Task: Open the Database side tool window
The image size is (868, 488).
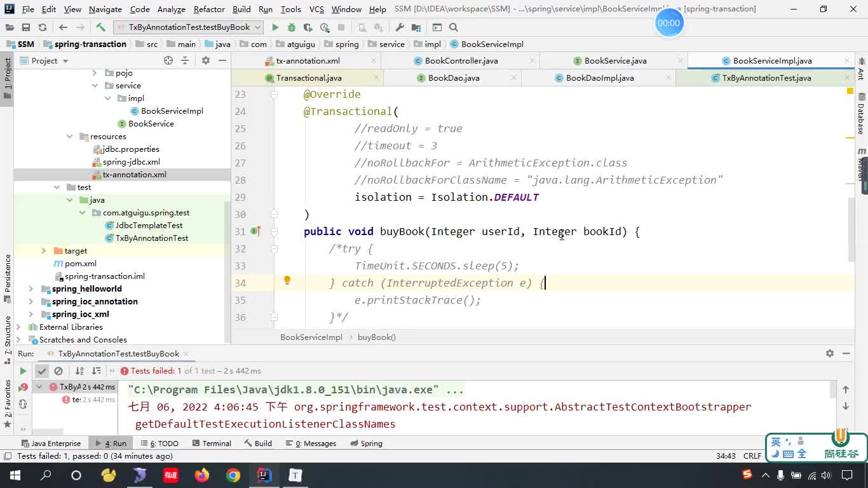Action: pyautogui.click(x=862, y=114)
